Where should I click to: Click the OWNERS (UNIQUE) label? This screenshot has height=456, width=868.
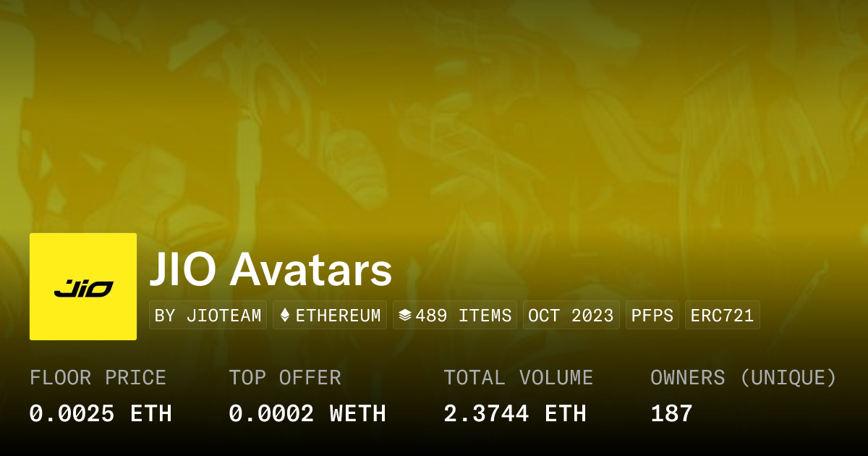[x=744, y=378]
